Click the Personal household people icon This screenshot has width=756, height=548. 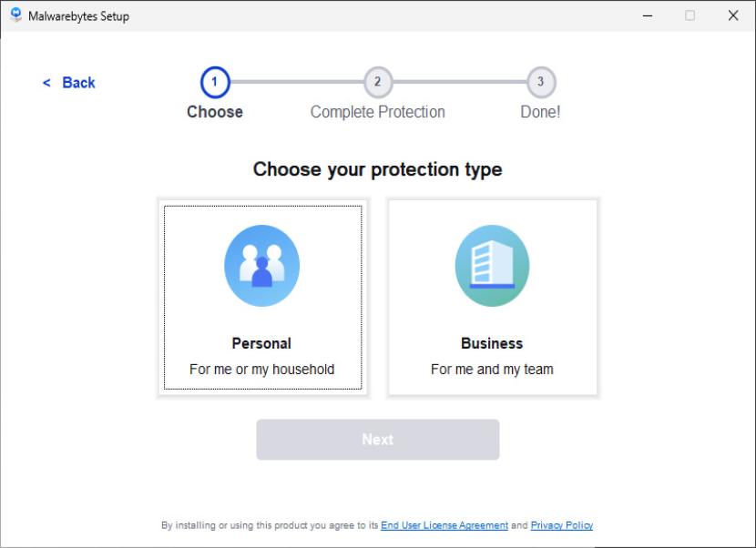(x=262, y=265)
